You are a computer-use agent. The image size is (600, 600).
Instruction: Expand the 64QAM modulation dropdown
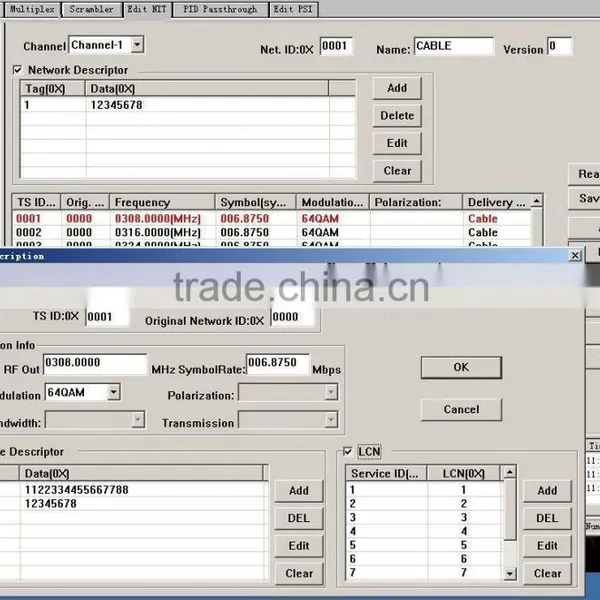[x=114, y=392]
